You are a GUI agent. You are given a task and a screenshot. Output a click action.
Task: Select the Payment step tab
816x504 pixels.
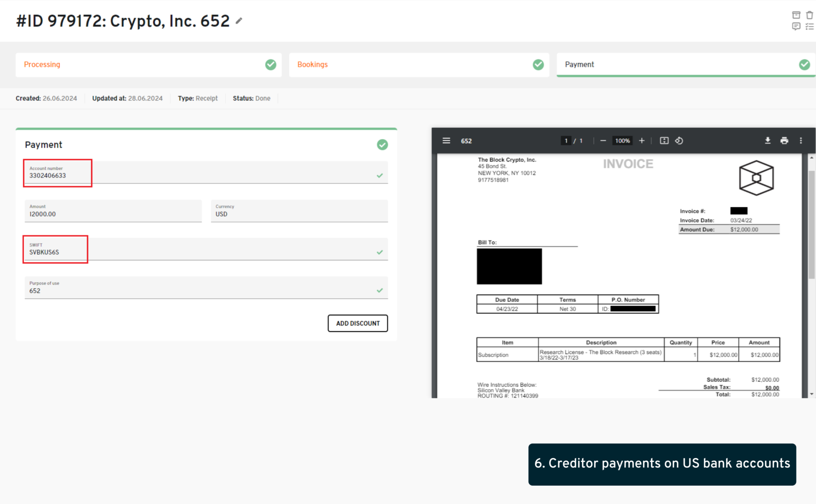click(686, 65)
